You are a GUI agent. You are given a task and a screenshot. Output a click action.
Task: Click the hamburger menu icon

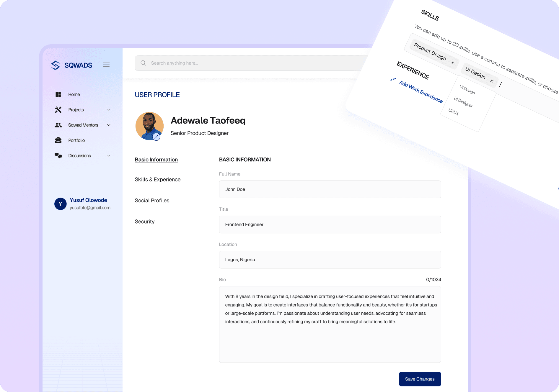106,65
